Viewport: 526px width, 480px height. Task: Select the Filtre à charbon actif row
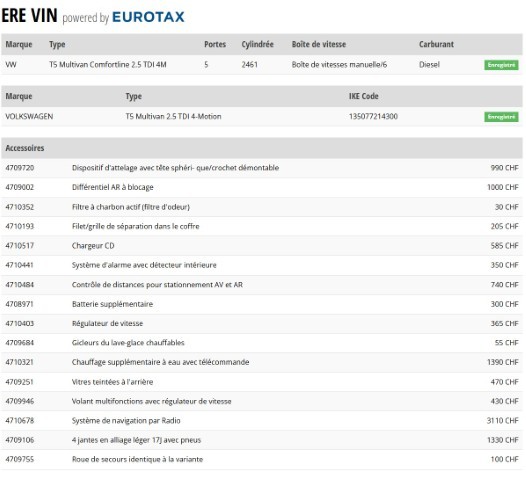(262, 207)
